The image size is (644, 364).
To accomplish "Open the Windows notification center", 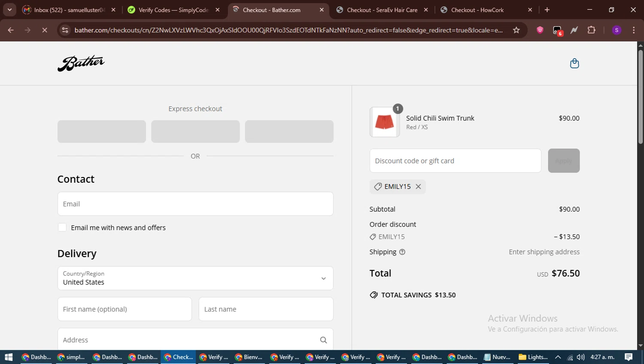I will [629, 357].
